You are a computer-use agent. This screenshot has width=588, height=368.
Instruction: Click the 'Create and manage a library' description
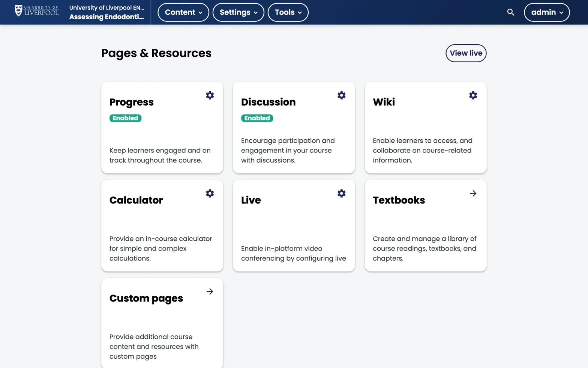424,248
